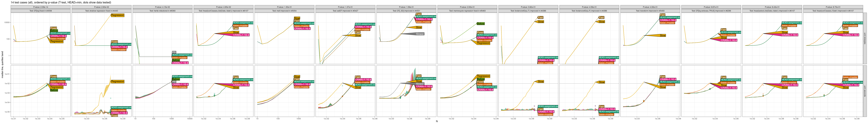Click the Regression label in shallow regression kilobytes panel
Image resolution: width=868 pixels, height=124 pixels.
tap(117, 15)
